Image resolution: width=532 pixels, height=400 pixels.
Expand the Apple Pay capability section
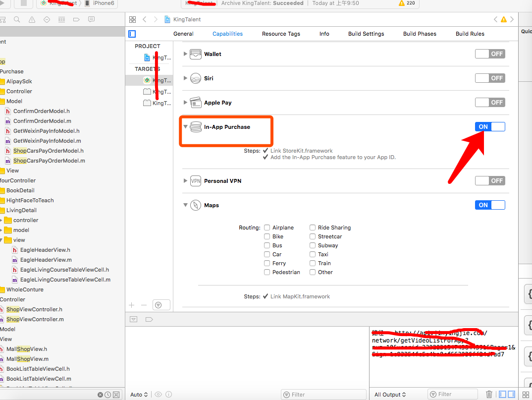coord(185,102)
